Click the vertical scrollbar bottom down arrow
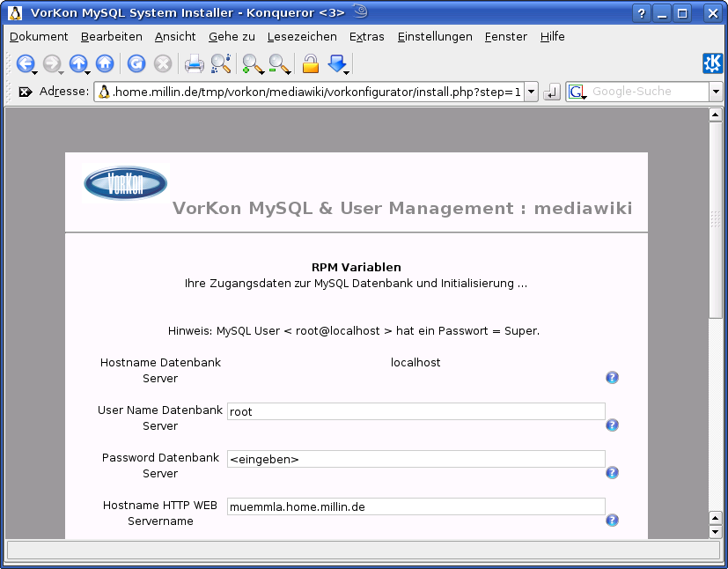Viewport: 728px width, 569px height. click(x=715, y=532)
